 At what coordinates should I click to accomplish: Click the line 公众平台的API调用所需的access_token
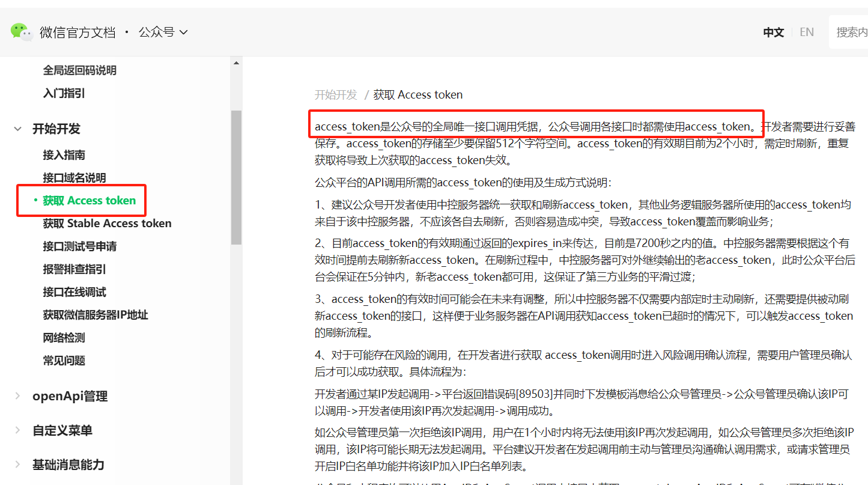pyautogui.click(x=463, y=182)
